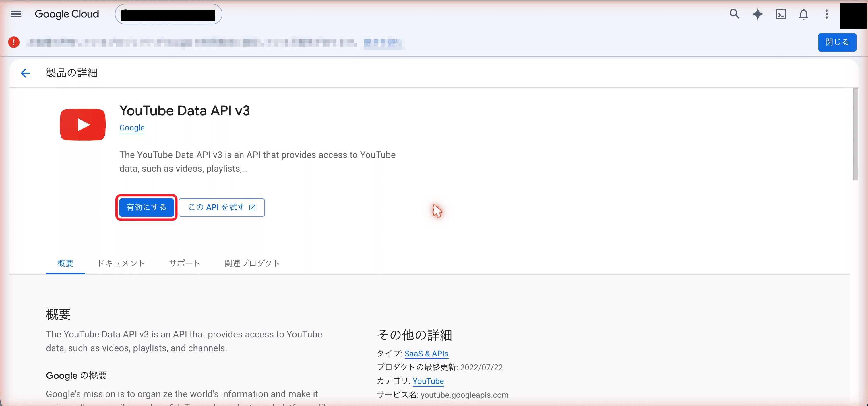
Task: Open the hamburger navigation menu
Action: click(x=16, y=14)
